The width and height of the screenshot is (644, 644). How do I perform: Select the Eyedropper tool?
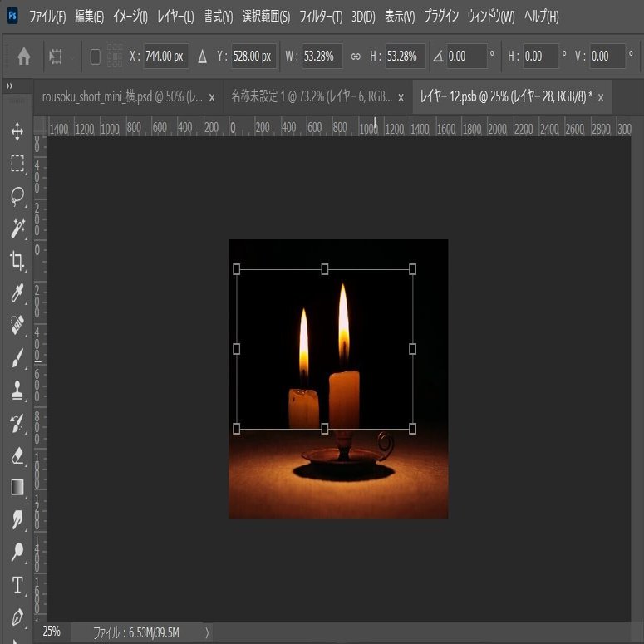pyautogui.click(x=17, y=293)
